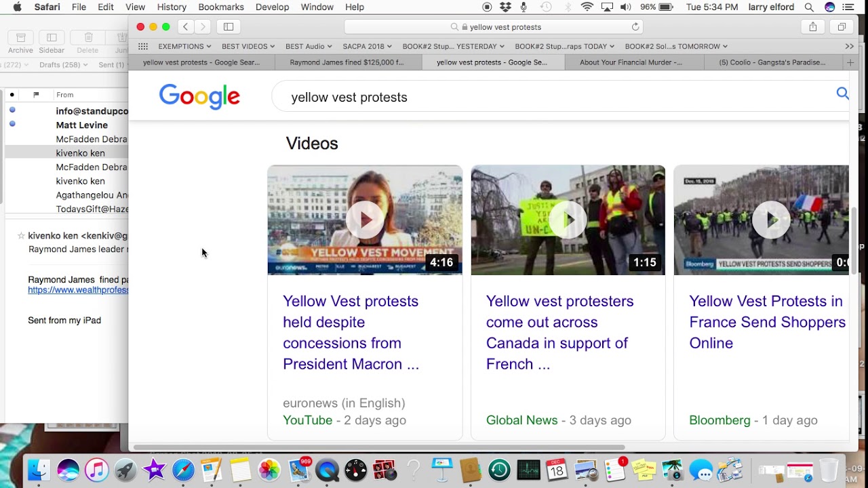This screenshot has width=868, height=488.
Task: Open Safari compass in the Dock
Action: click(183, 470)
